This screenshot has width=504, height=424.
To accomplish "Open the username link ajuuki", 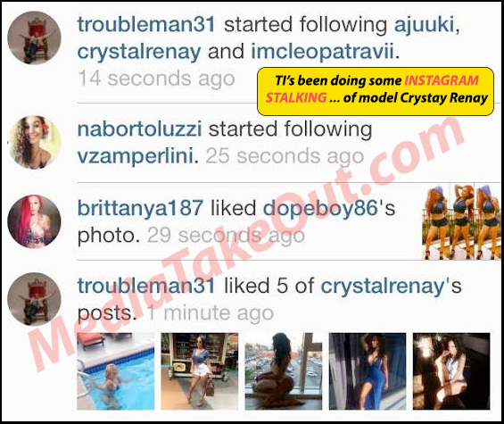I will 425,25.
